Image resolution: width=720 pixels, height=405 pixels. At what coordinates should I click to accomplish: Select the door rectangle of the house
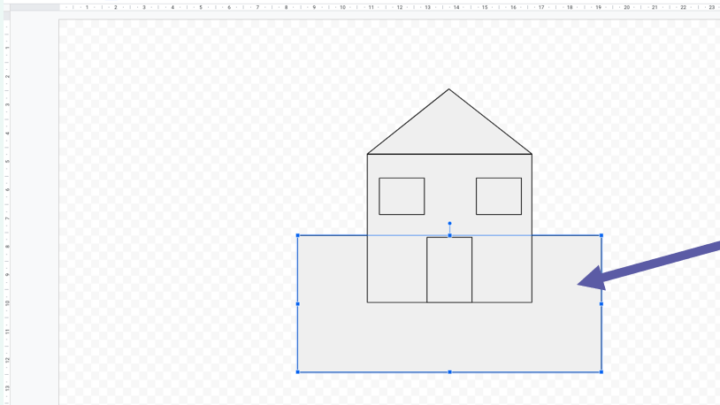(449, 270)
